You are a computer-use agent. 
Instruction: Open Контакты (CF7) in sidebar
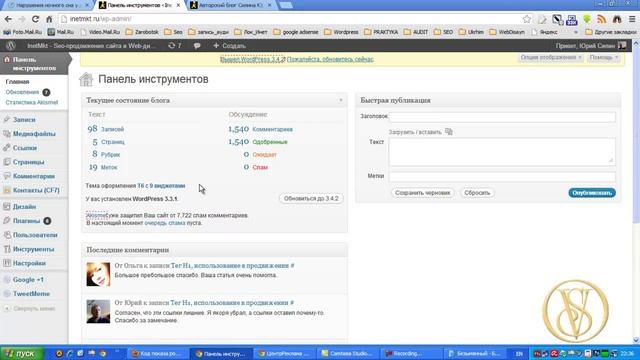pos(36,190)
